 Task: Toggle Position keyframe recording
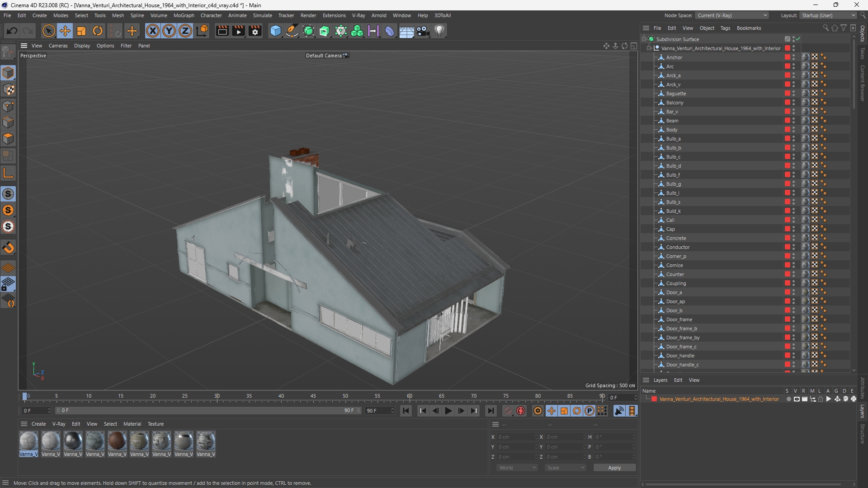click(552, 411)
